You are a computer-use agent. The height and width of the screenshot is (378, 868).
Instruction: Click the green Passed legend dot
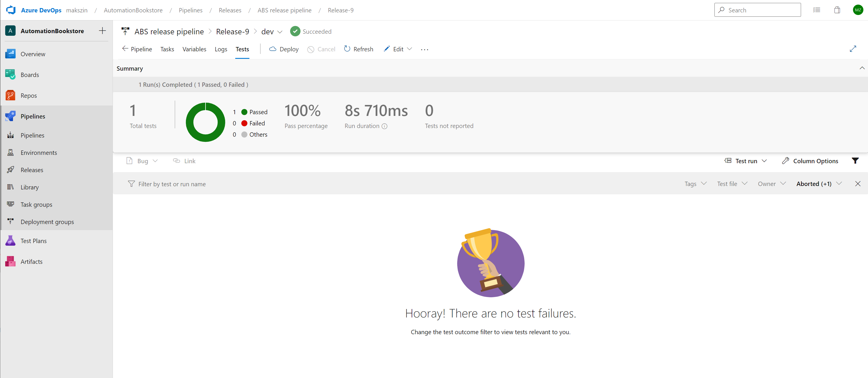(x=244, y=112)
